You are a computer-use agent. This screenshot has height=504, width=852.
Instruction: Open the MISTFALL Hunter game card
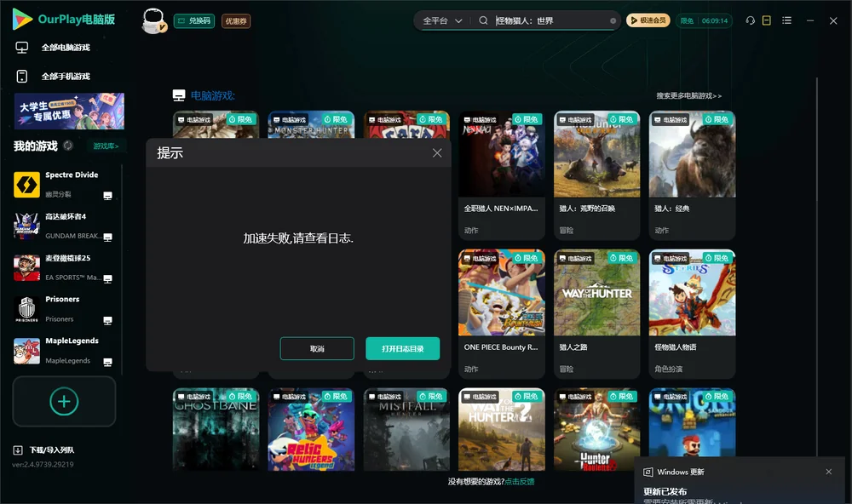406,429
